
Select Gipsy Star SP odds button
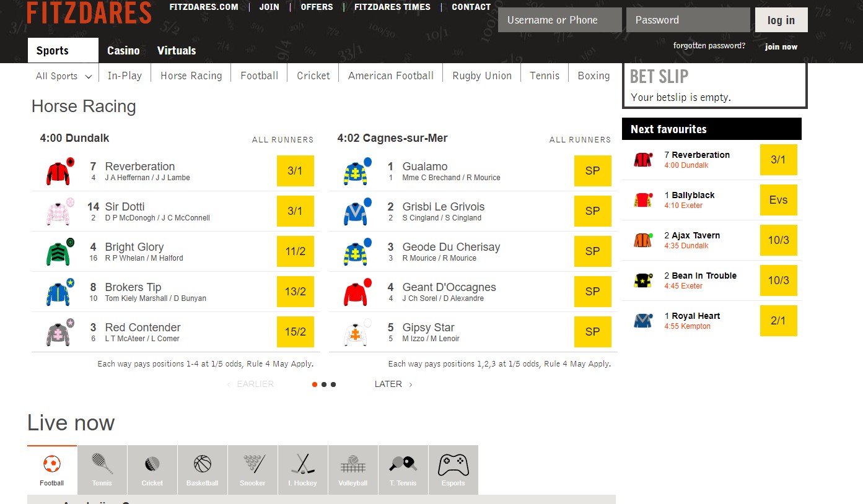(593, 332)
